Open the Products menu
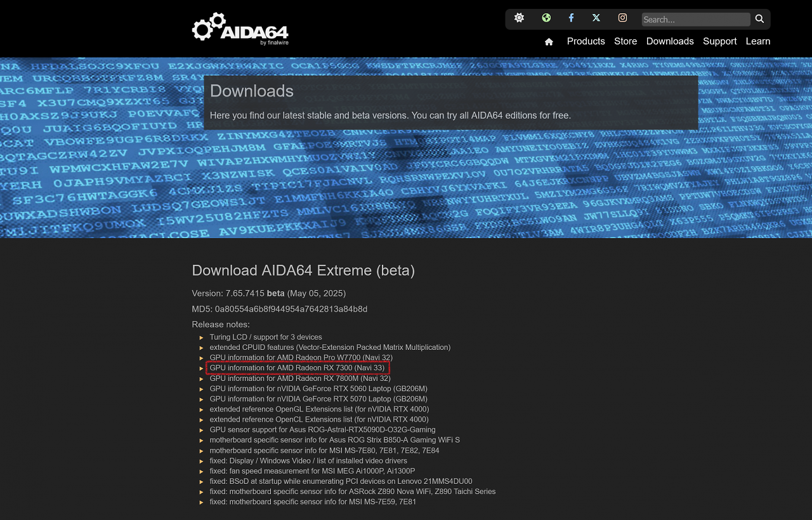The image size is (812, 520). pos(586,41)
